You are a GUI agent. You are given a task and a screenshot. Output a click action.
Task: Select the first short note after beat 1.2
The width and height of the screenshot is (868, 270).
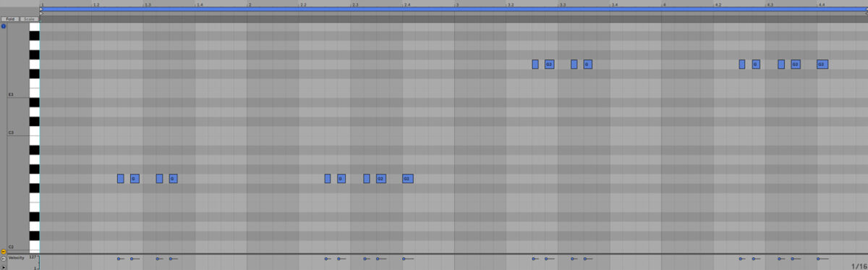tap(121, 178)
